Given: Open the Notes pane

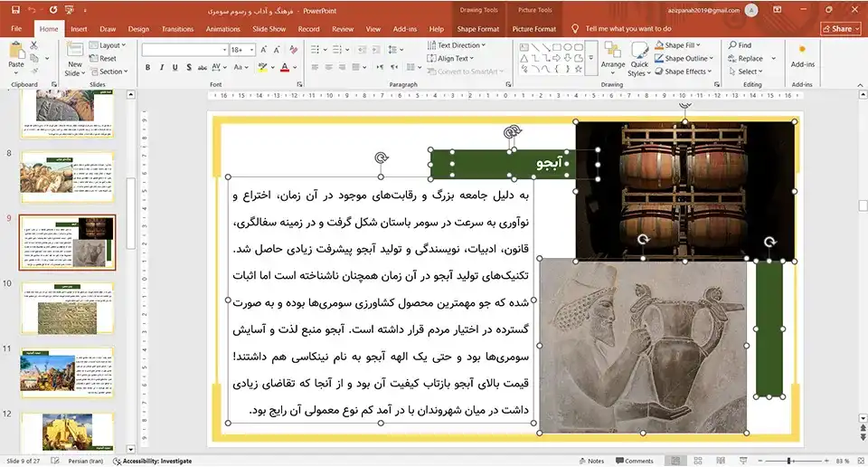Looking at the screenshot, I should coord(591,461).
